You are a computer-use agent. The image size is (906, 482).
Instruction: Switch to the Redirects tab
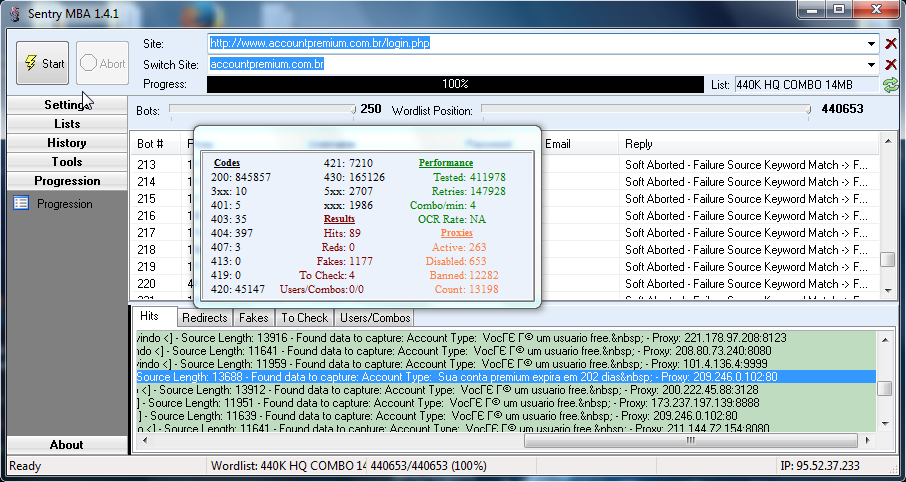205,318
